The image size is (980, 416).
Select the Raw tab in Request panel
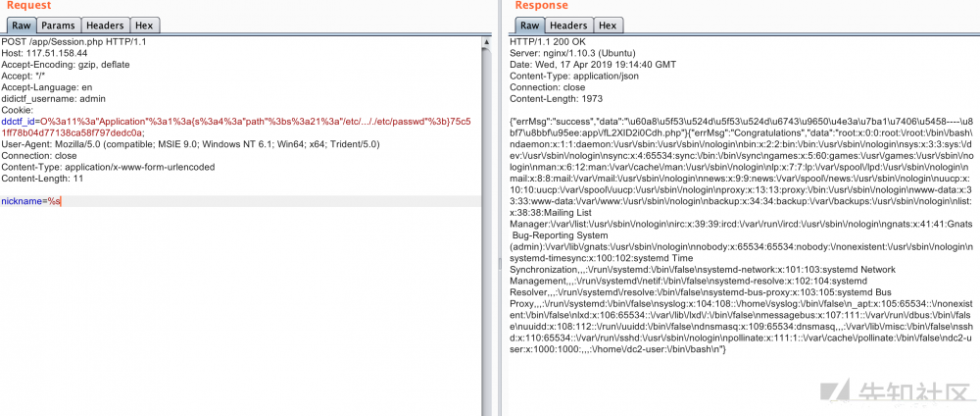click(22, 26)
